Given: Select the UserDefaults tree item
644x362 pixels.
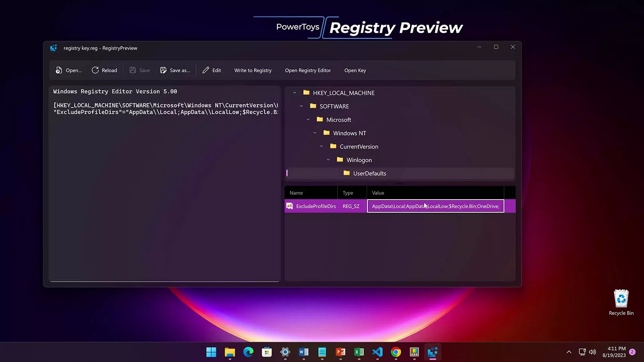Looking at the screenshot, I should 400,173.
